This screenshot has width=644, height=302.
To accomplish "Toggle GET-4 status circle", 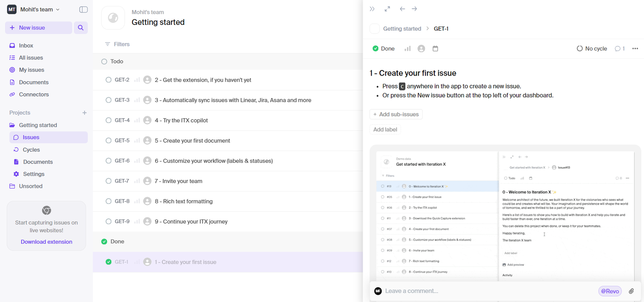I will (x=108, y=120).
